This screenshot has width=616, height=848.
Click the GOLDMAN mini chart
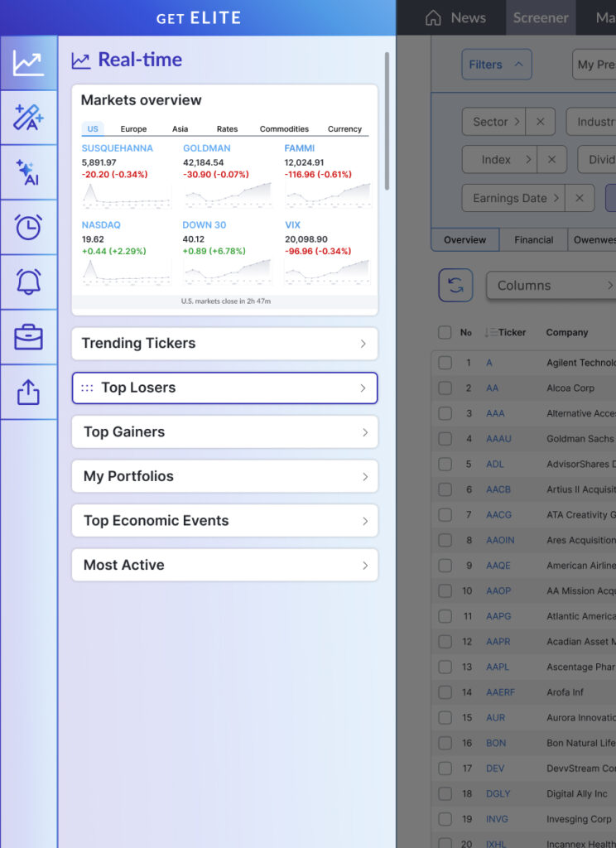point(228,195)
